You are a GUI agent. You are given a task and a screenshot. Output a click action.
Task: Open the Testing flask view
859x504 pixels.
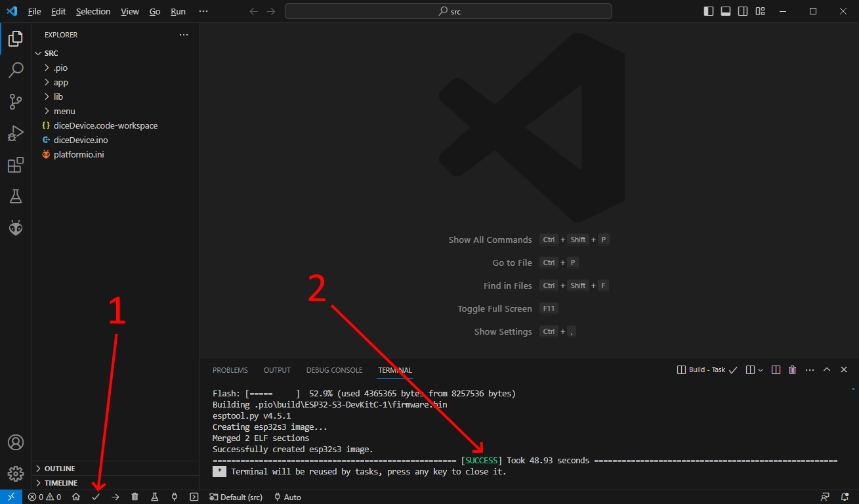pos(16,196)
